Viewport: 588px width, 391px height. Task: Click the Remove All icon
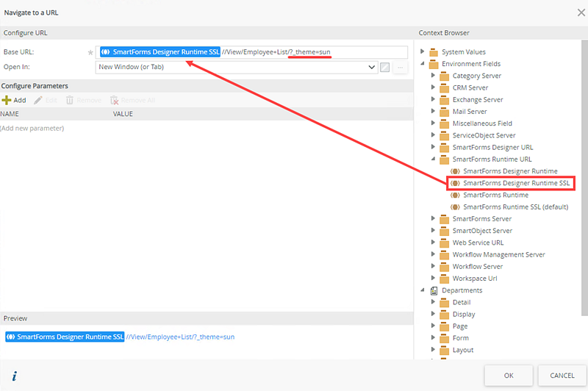tap(115, 100)
